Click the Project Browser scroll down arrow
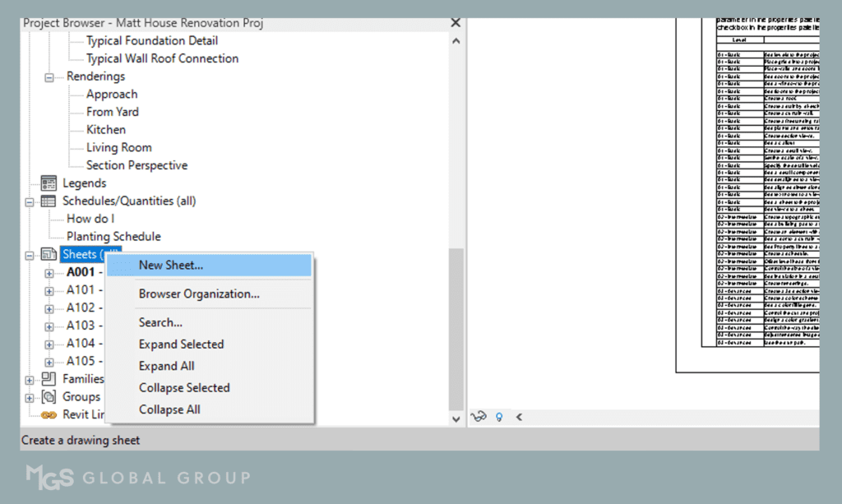The width and height of the screenshot is (842, 504). click(456, 418)
